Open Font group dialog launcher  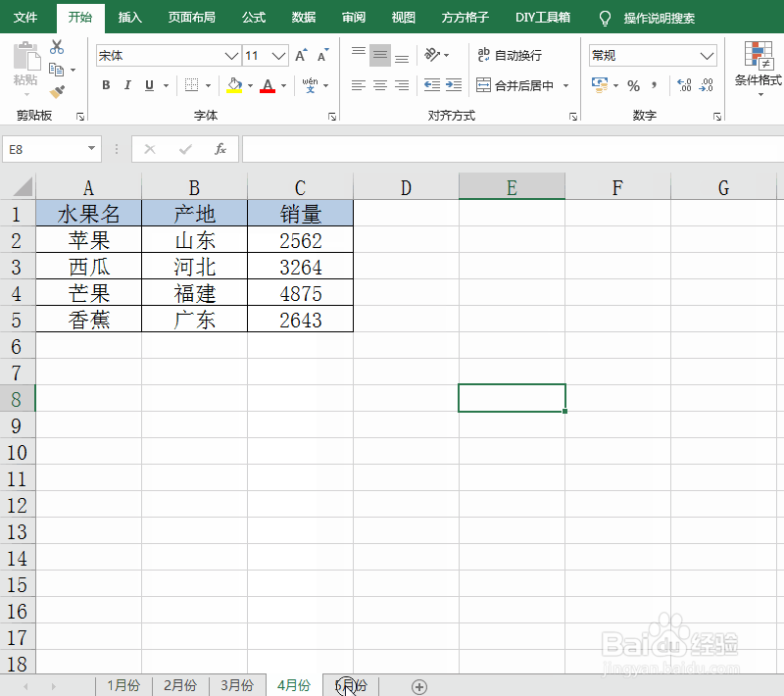332,117
